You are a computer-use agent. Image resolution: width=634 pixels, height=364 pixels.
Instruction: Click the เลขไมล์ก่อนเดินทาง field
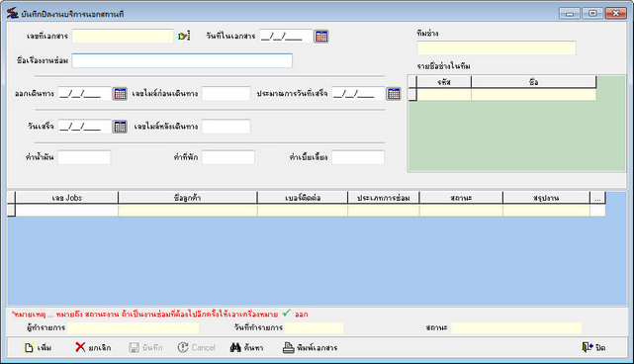pos(226,93)
